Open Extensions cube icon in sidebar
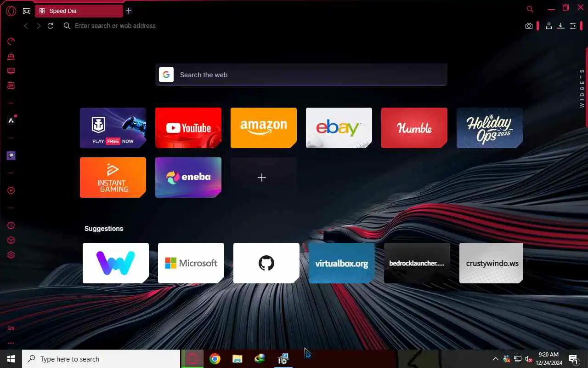Screen dimensions: 588x368 pyautogui.click(x=11, y=240)
